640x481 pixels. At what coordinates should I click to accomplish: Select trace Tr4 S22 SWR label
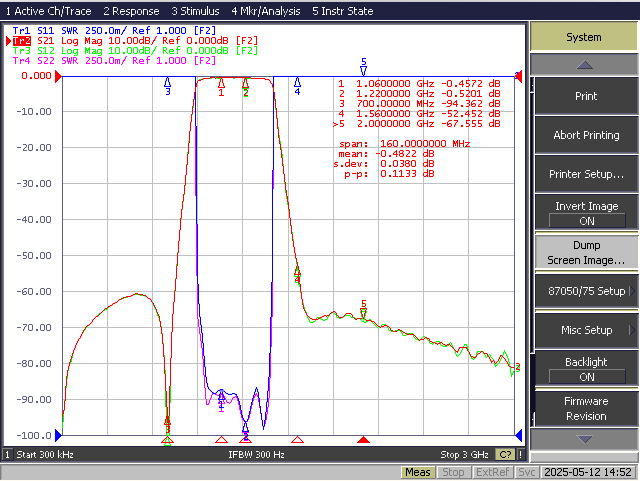114,61
